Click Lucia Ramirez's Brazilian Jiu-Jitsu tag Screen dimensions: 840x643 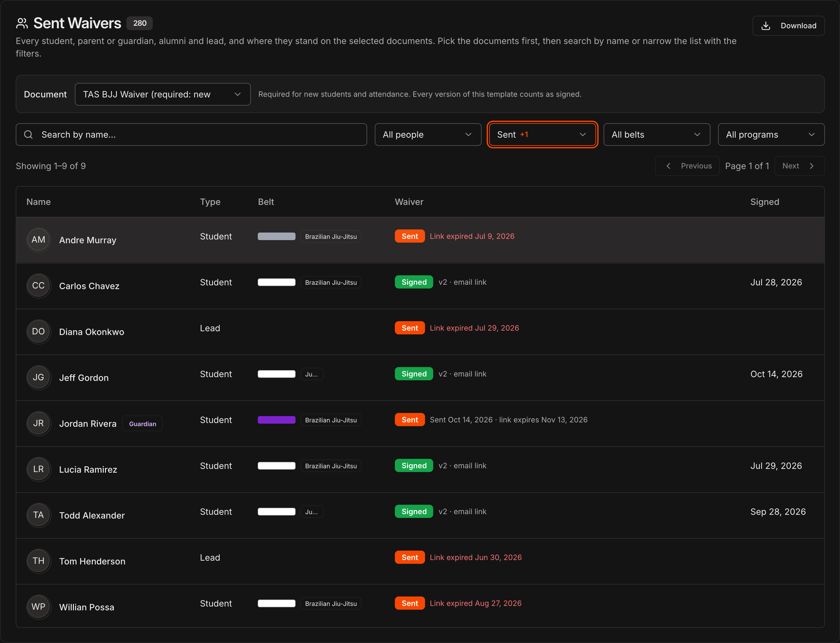point(331,466)
